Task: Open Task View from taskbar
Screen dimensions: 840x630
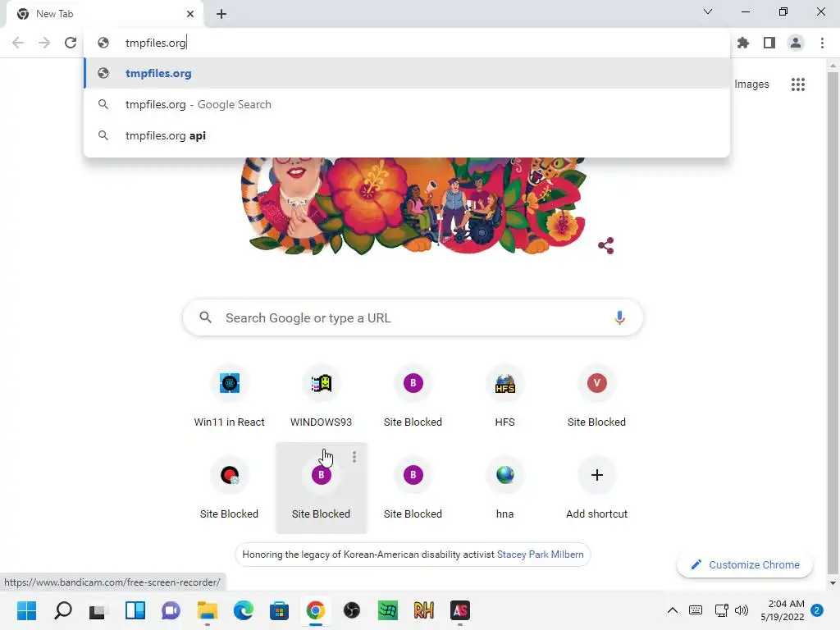Action: 98,610
